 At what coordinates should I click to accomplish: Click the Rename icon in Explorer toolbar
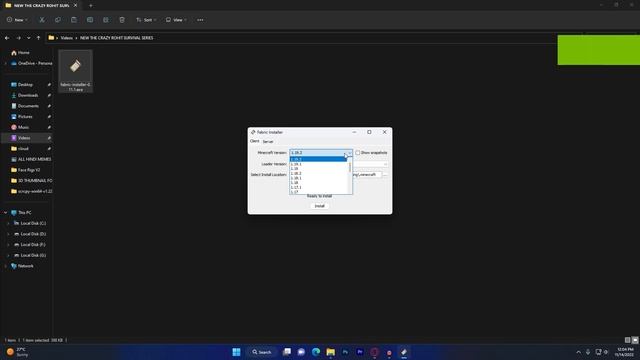point(90,20)
